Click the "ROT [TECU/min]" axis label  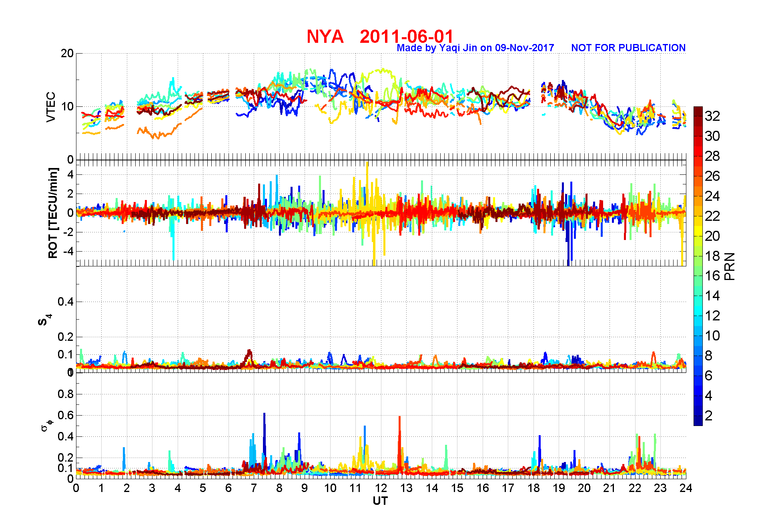tap(53, 213)
